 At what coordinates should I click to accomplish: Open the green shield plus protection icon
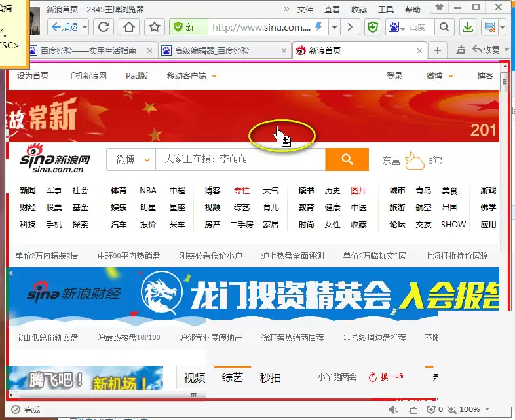[373, 27]
